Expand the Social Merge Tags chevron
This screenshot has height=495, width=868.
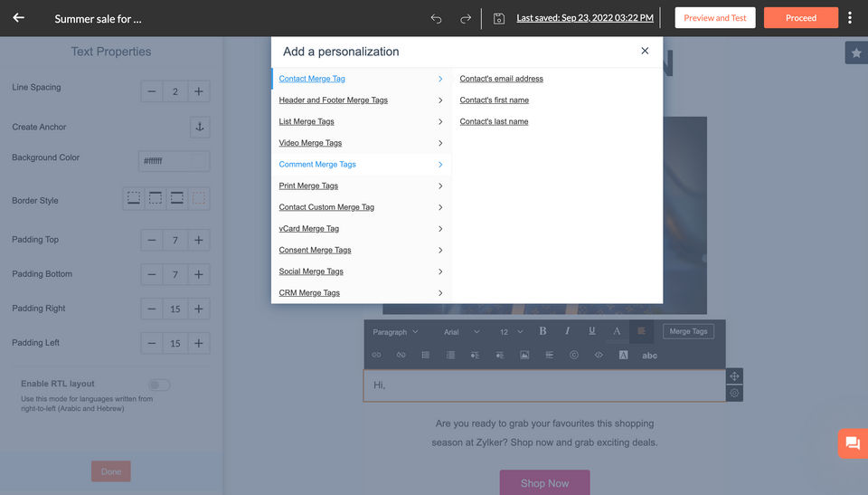[440, 271]
